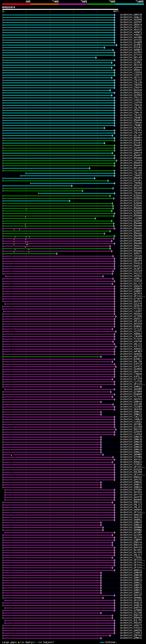Select label UniRef100_A4S6B6
This screenshot has width=146, height=644.
coord(131,37)
